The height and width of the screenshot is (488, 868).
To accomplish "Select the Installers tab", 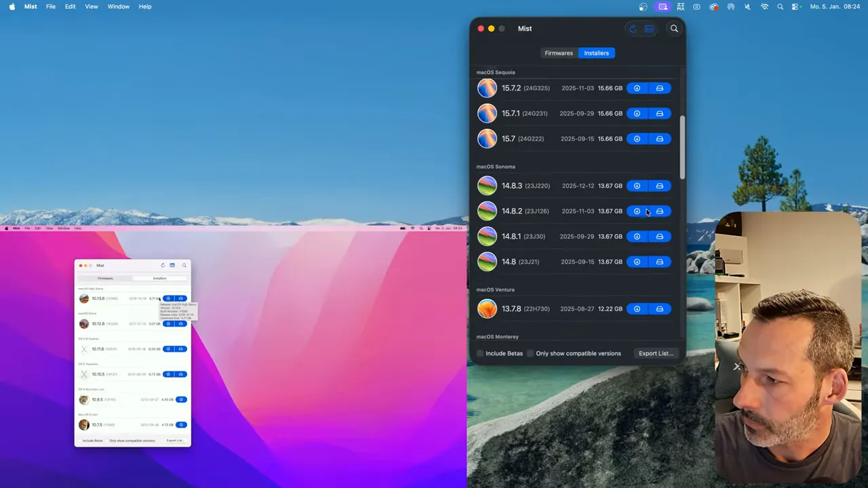I will (596, 53).
